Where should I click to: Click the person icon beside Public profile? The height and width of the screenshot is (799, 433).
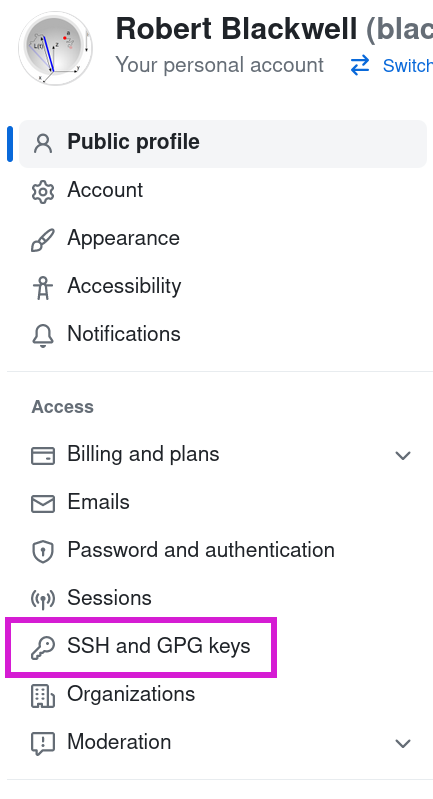(43, 144)
